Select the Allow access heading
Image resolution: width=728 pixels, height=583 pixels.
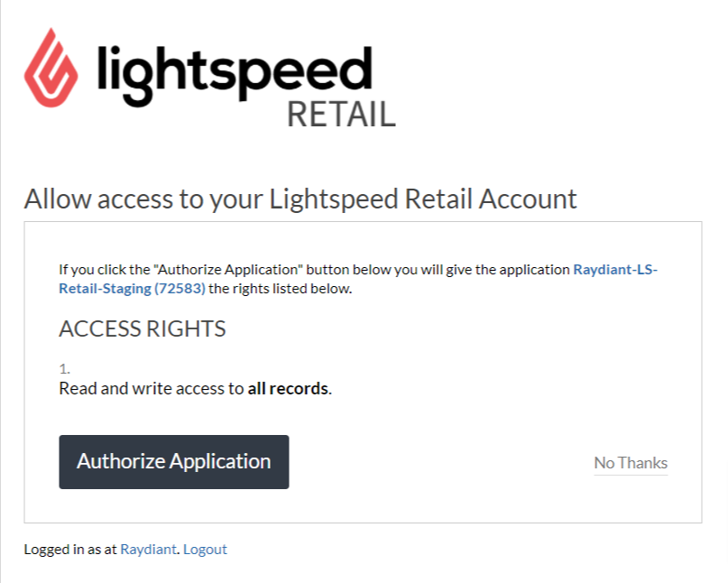coord(299,199)
